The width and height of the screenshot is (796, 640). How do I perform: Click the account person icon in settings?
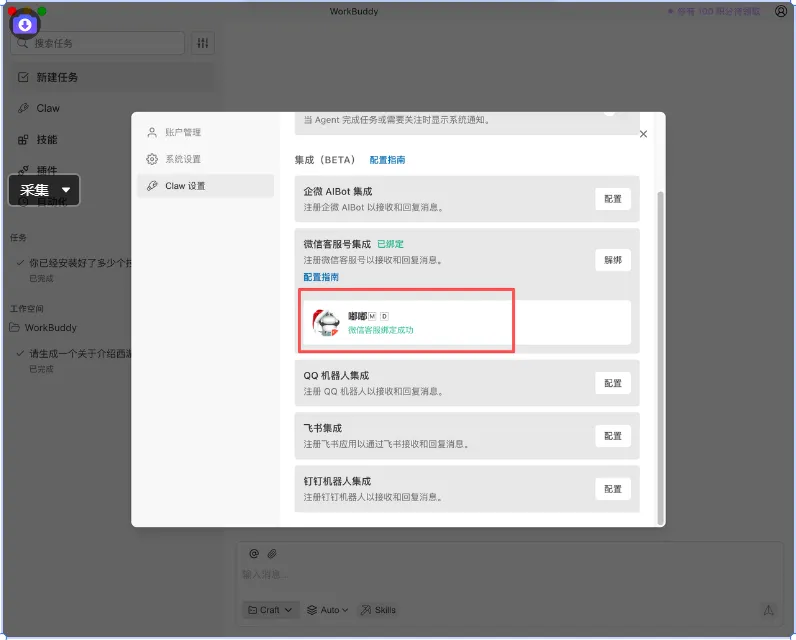[x=152, y=132]
